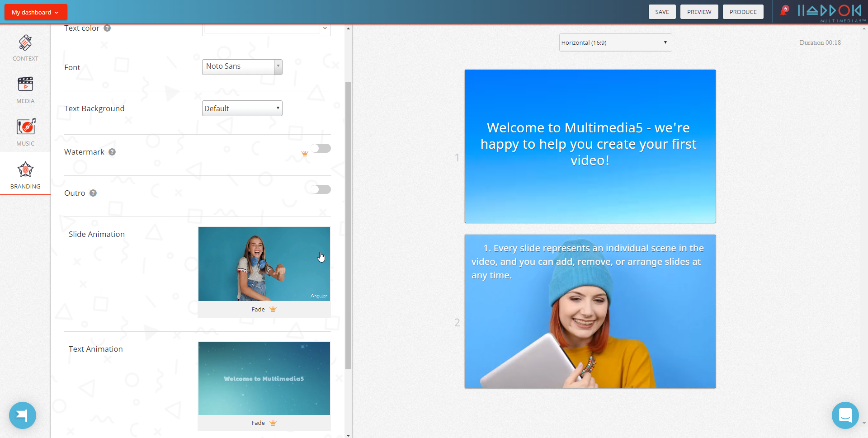Image resolution: width=868 pixels, height=438 pixels.
Task: Enable the Watermark toggle
Action: click(321, 148)
